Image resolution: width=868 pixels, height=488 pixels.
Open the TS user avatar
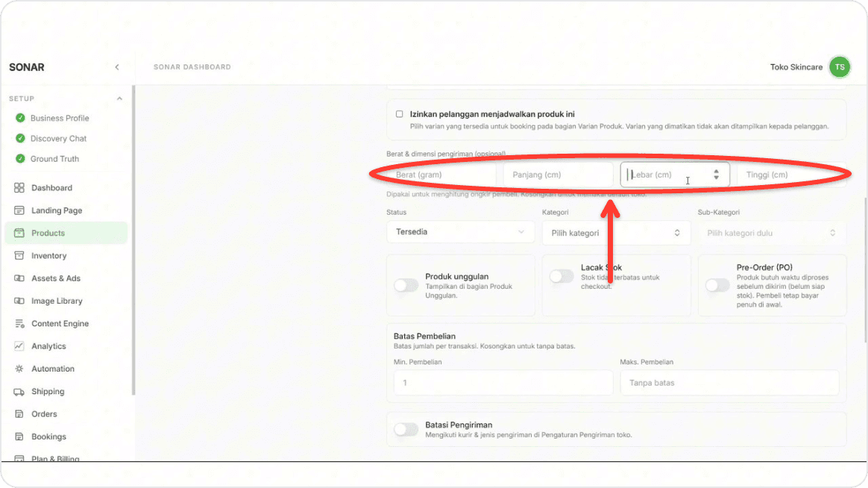pyautogui.click(x=839, y=67)
